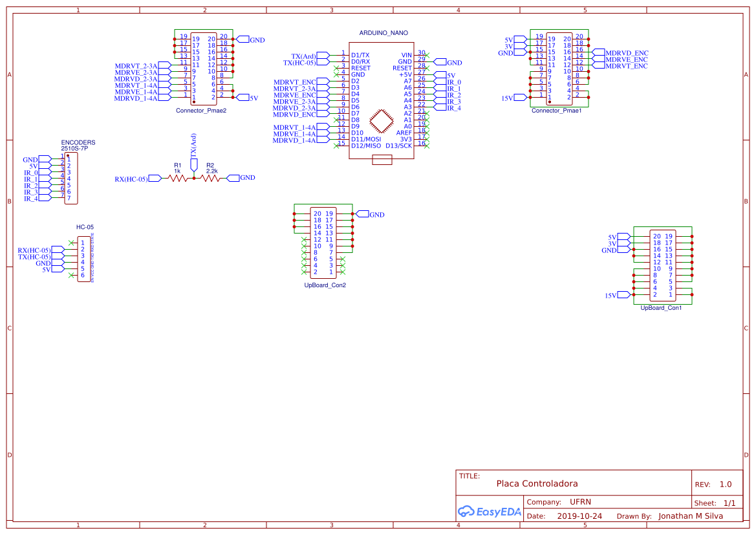
Task: Select resistor R1 with value 1k
Action: click(x=177, y=177)
